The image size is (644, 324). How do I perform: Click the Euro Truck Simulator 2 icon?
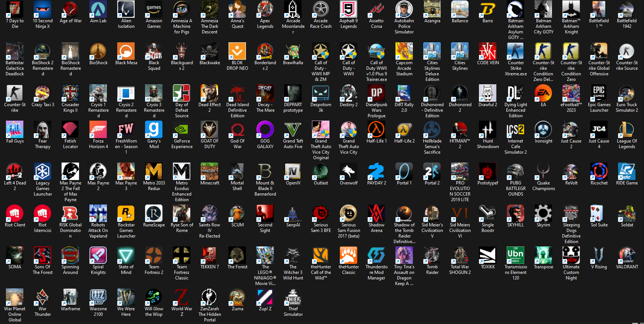pos(627,93)
